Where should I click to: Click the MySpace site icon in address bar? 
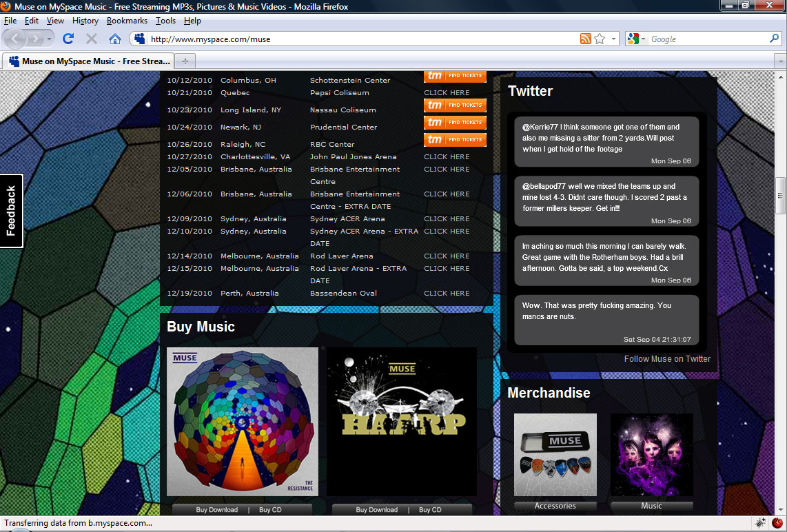point(139,39)
